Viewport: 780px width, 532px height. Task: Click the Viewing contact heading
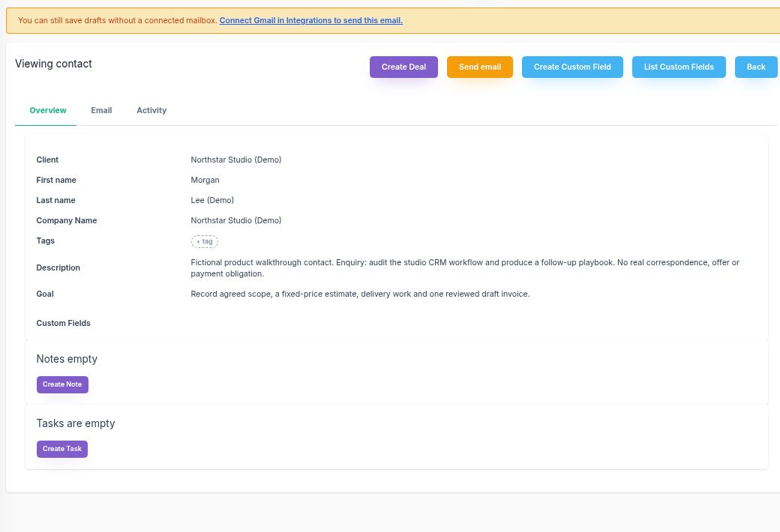[53, 64]
